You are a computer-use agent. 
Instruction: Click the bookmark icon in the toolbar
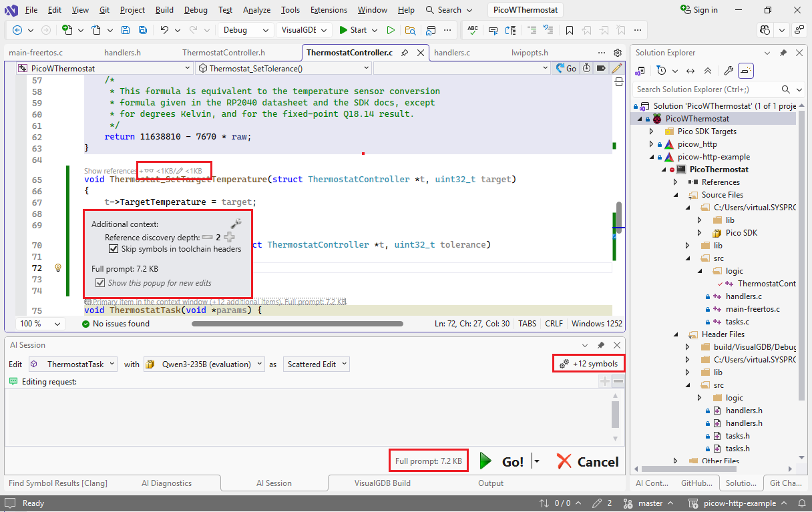(570, 30)
